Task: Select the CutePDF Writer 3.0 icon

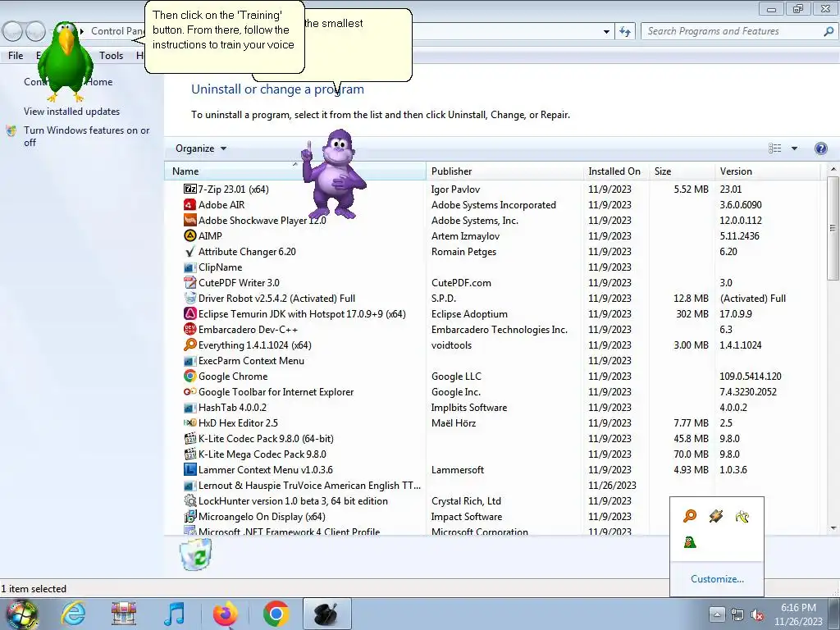Action: click(x=189, y=282)
